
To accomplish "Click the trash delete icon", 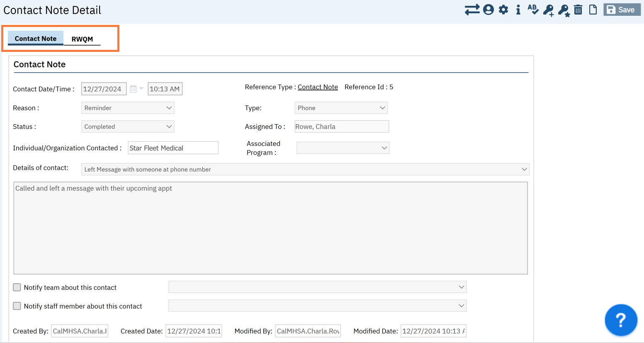I will 578,10.
